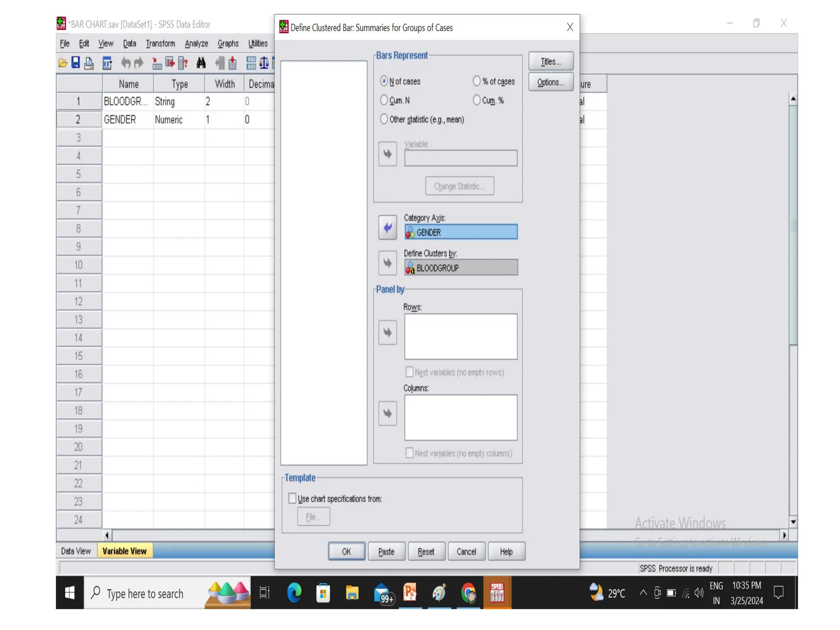Click the Titles... button
Screen dimensions: 840x630
tap(550, 62)
